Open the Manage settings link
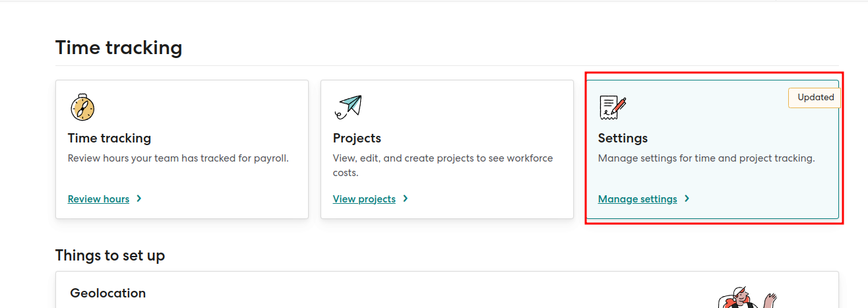The image size is (868, 308). click(637, 199)
